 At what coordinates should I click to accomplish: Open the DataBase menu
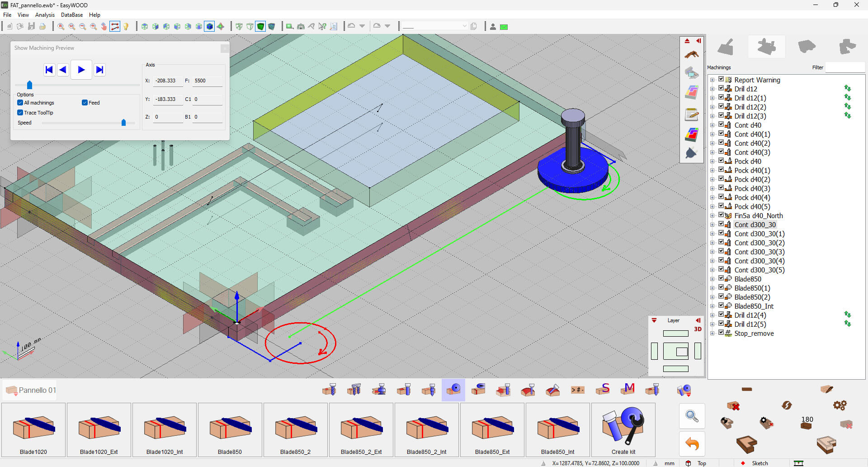coord(72,15)
